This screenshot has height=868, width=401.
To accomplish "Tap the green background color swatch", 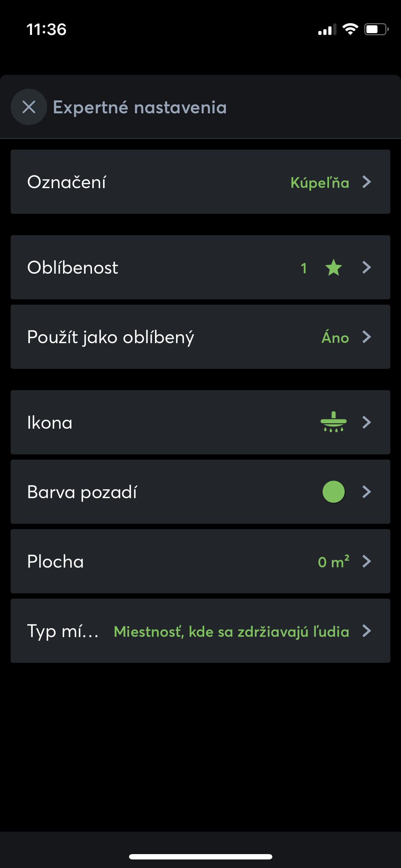I will (334, 492).
